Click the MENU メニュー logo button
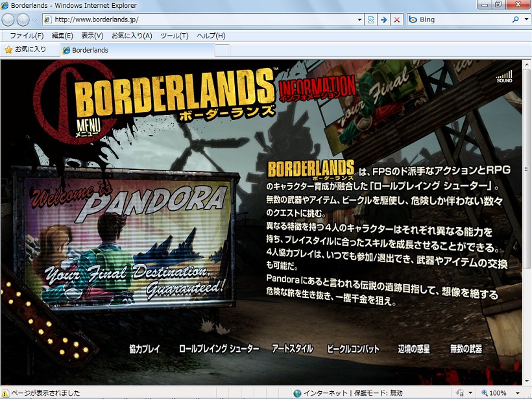532x399 pixels. click(x=88, y=128)
